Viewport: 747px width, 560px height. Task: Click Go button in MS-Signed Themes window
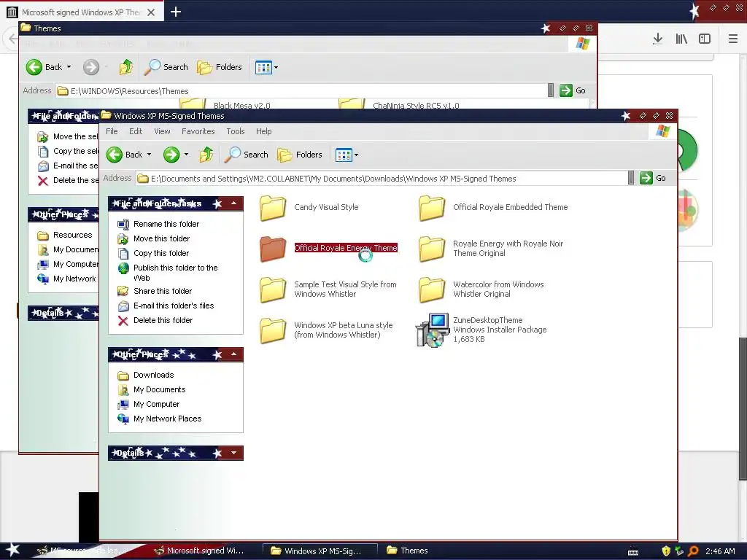653,178
